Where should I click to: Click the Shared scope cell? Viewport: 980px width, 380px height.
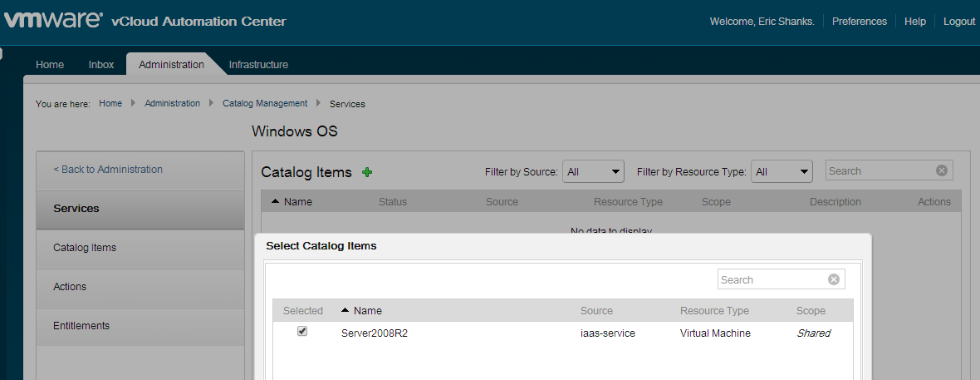(x=813, y=333)
